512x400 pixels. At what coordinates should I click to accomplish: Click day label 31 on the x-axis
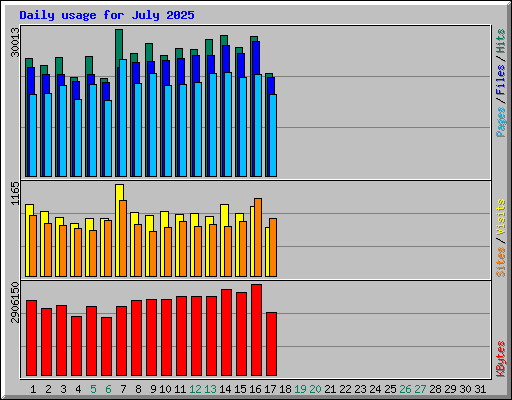tap(480, 389)
